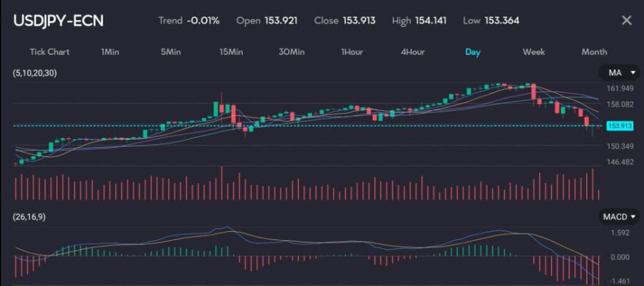Click the current price tag 153.913
The image size is (644, 286).
point(620,126)
